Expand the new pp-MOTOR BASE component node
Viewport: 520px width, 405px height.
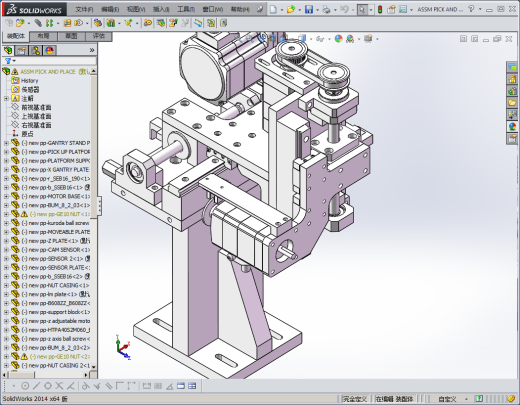click(6, 196)
